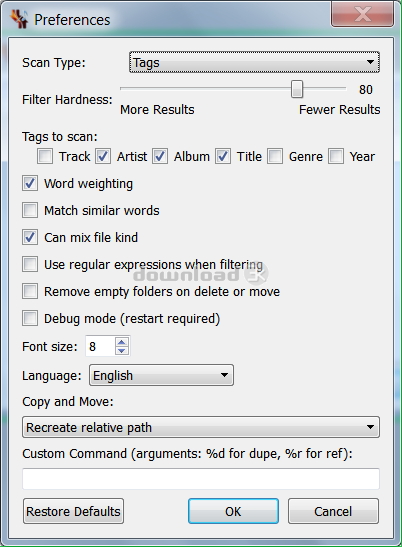Uncheck the Album tag checkbox
Image resolution: width=402 pixels, height=547 pixels.
[x=160, y=156]
